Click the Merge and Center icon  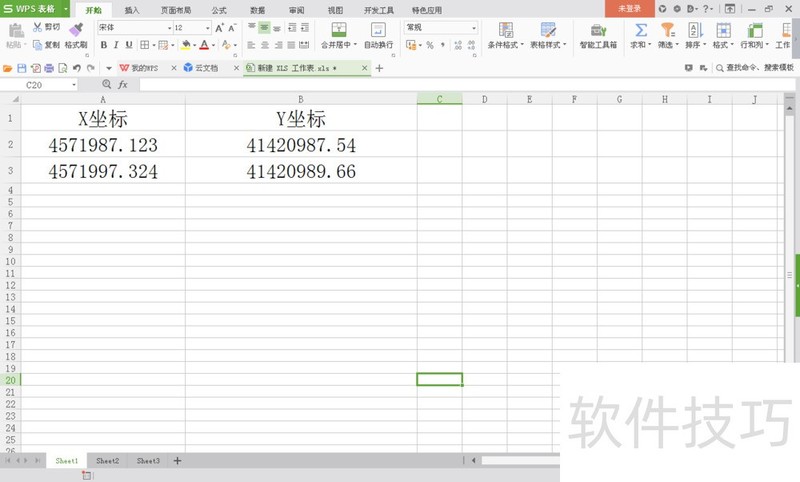pos(339,30)
